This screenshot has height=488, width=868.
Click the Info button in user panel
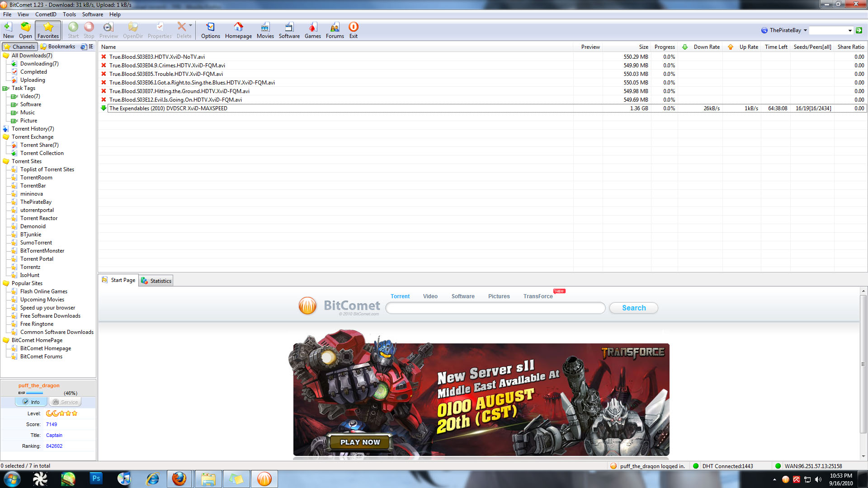click(x=31, y=402)
